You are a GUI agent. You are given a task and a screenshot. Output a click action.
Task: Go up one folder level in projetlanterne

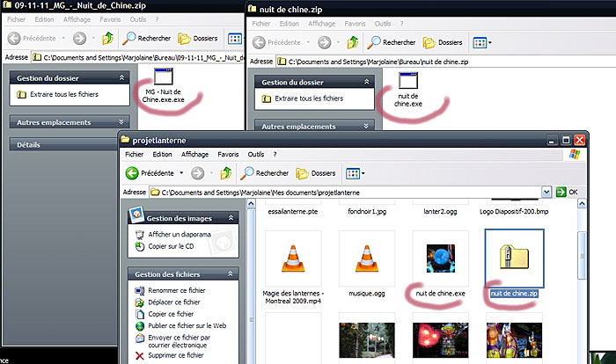coord(226,173)
